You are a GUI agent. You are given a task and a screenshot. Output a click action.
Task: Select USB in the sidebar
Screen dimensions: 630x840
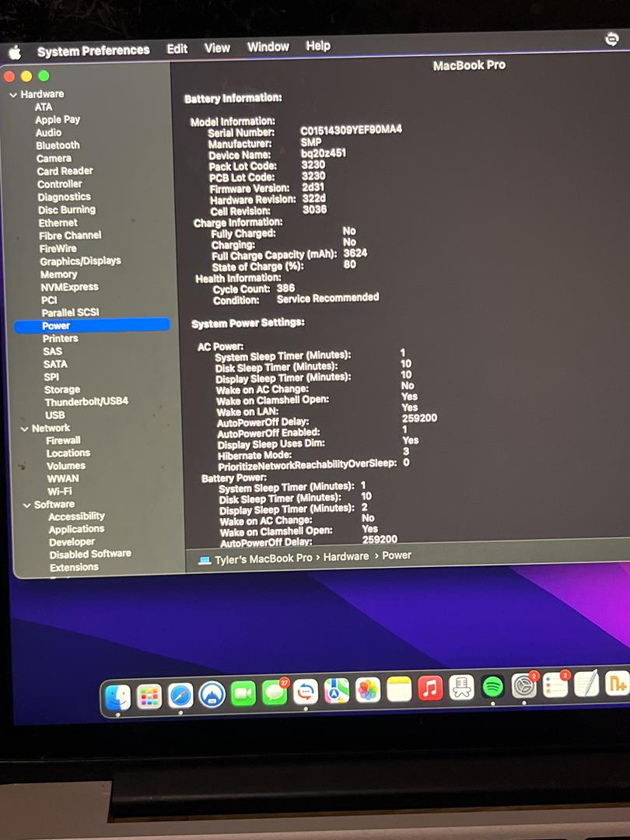[54, 415]
